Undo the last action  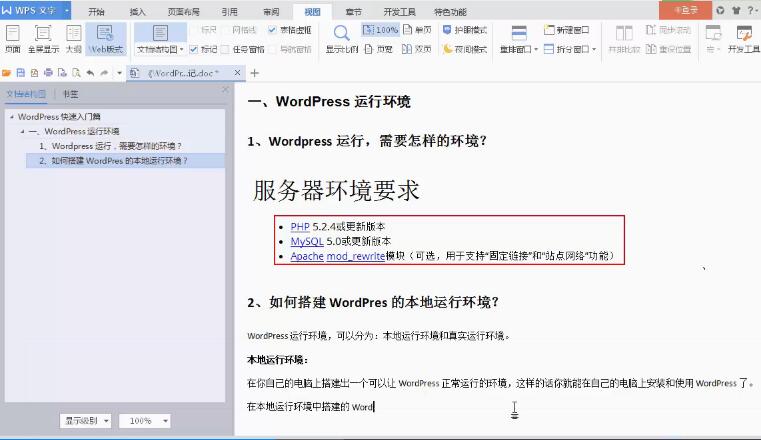tap(90, 73)
